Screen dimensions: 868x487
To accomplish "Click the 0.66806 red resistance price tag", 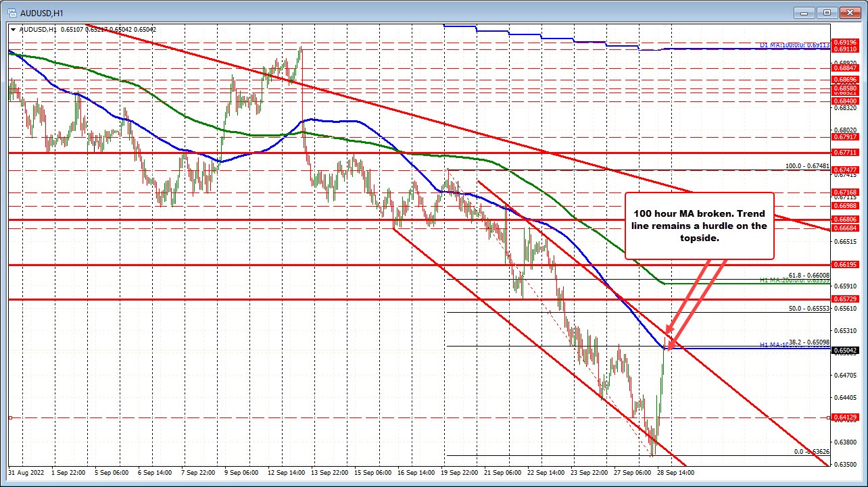I will (x=846, y=219).
